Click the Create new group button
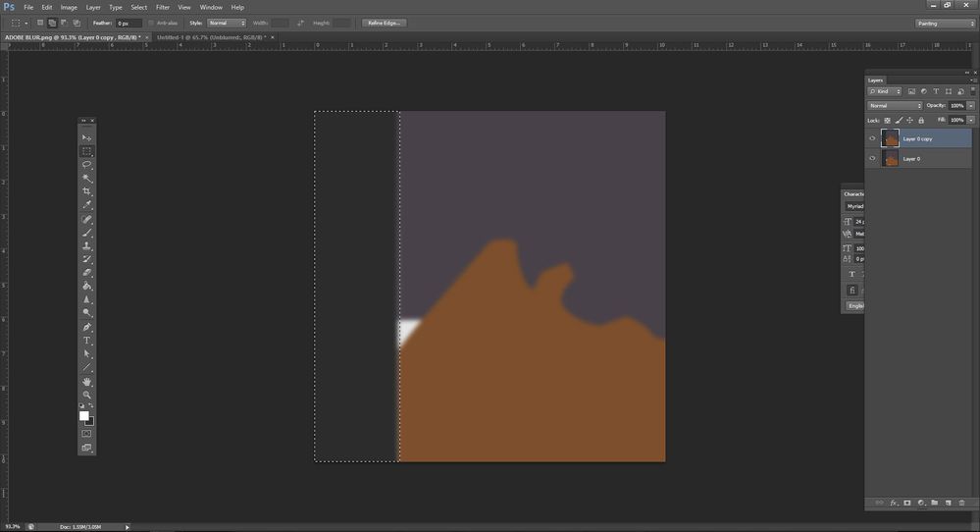The height and width of the screenshot is (532, 980). pos(934,503)
